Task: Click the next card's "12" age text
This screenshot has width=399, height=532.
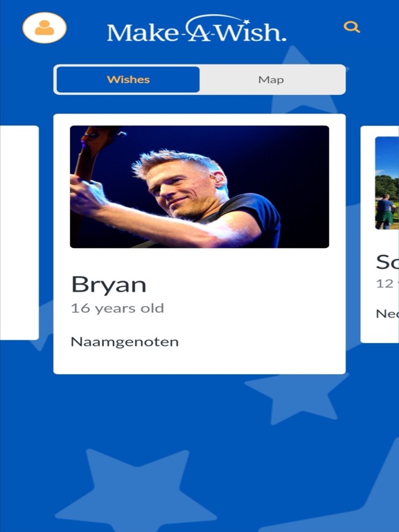Action: [384, 283]
